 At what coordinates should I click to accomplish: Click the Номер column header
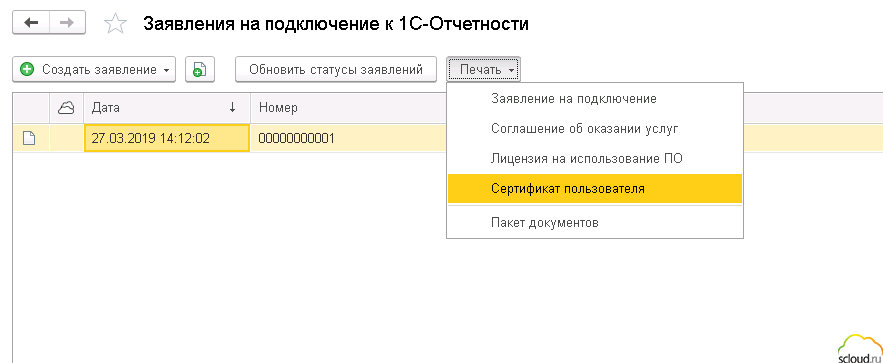coord(348,107)
